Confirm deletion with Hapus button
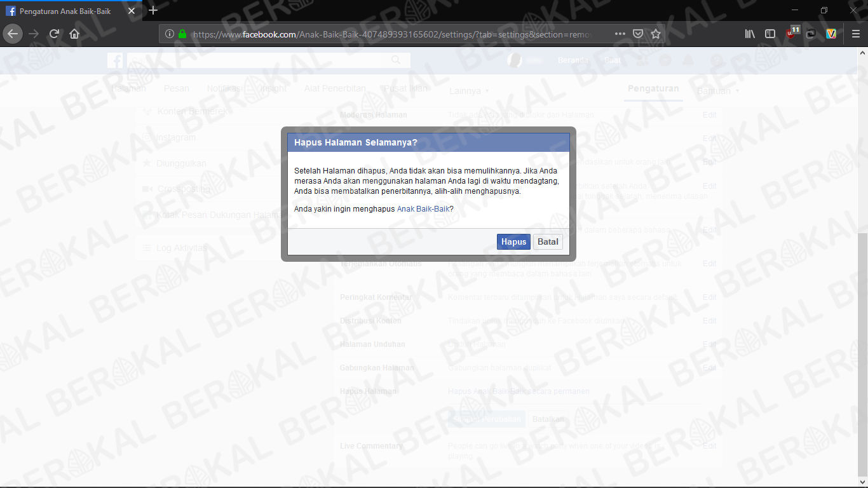 tap(513, 241)
